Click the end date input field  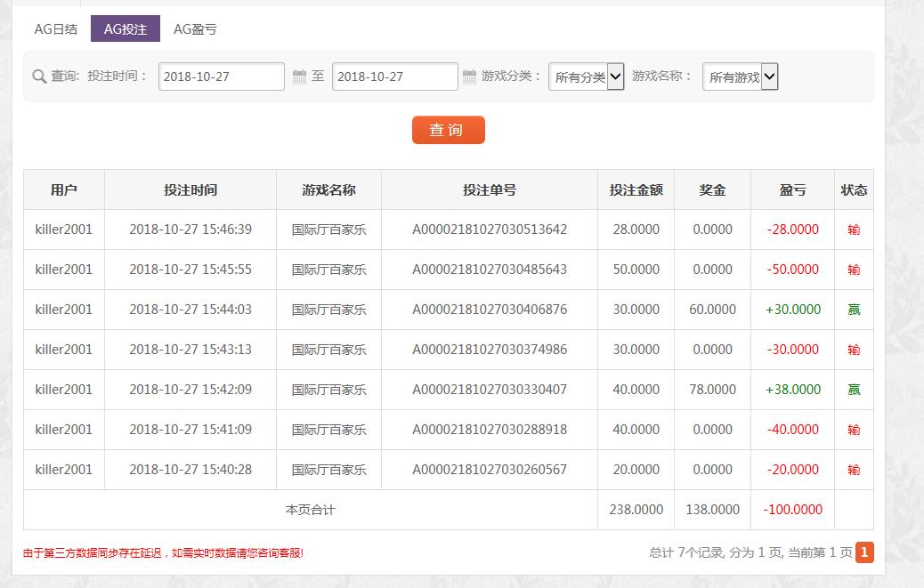[394, 77]
